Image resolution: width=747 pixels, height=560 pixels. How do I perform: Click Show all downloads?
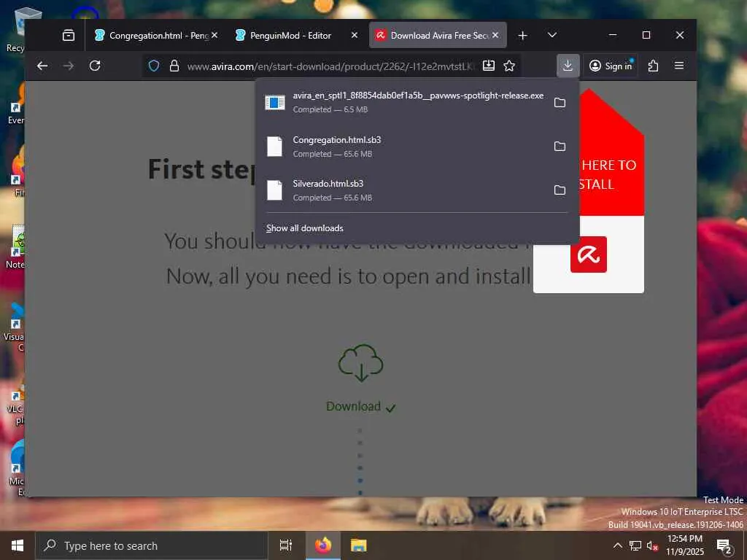pyautogui.click(x=305, y=228)
